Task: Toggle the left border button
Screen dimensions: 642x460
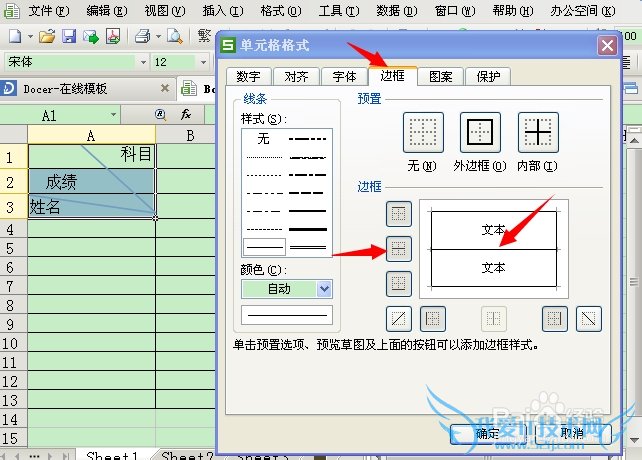Action: (433, 319)
